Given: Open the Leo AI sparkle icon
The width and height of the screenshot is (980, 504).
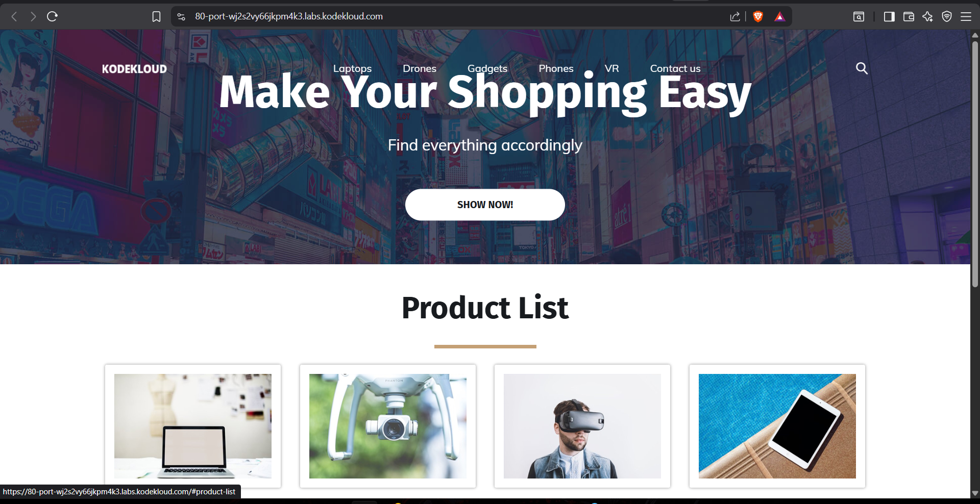Looking at the screenshot, I should 927,17.
